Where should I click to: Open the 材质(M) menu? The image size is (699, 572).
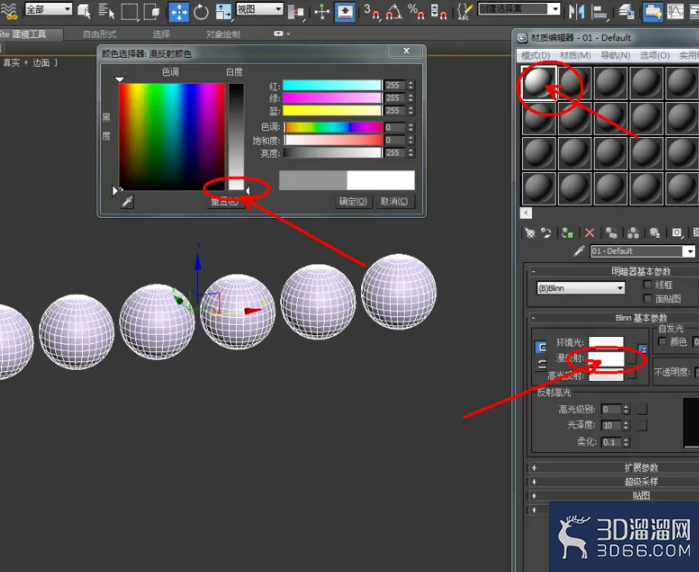point(576,55)
